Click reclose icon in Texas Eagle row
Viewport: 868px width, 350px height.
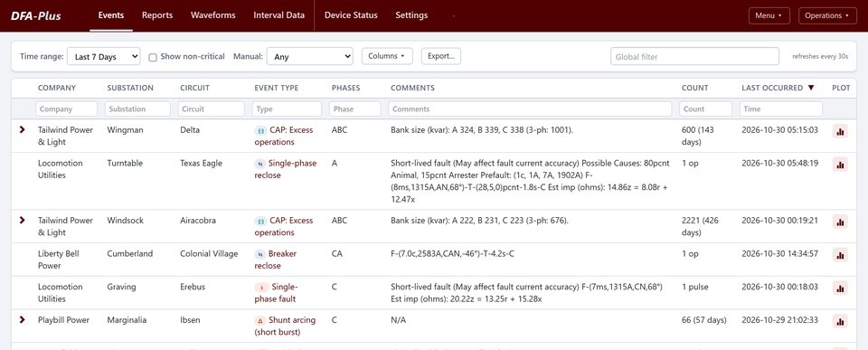pos(259,164)
